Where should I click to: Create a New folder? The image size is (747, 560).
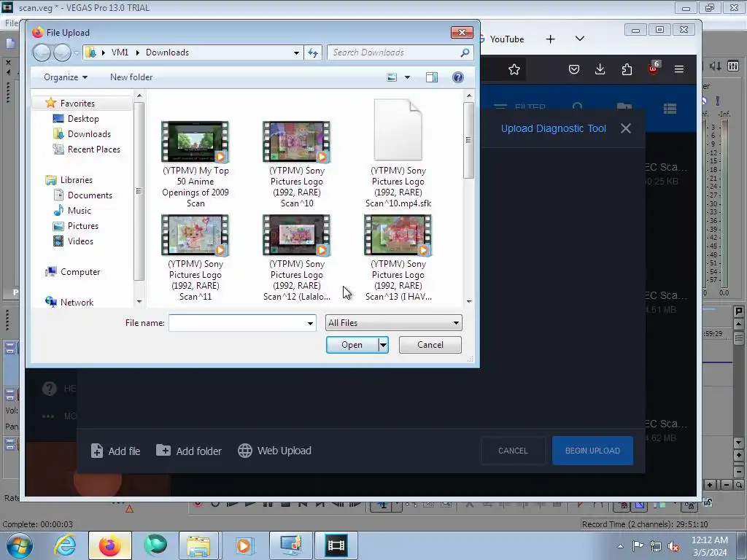(x=131, y=77)
